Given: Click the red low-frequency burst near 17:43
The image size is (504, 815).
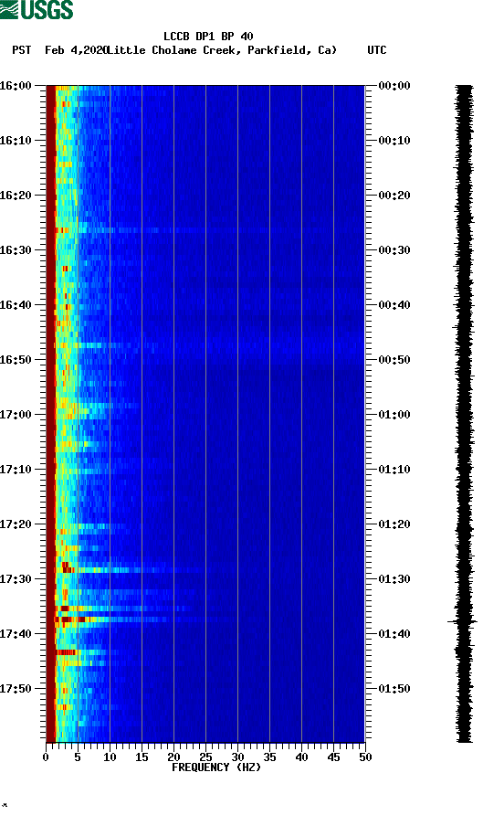Looking at the screenshot, I should [66, 651].
